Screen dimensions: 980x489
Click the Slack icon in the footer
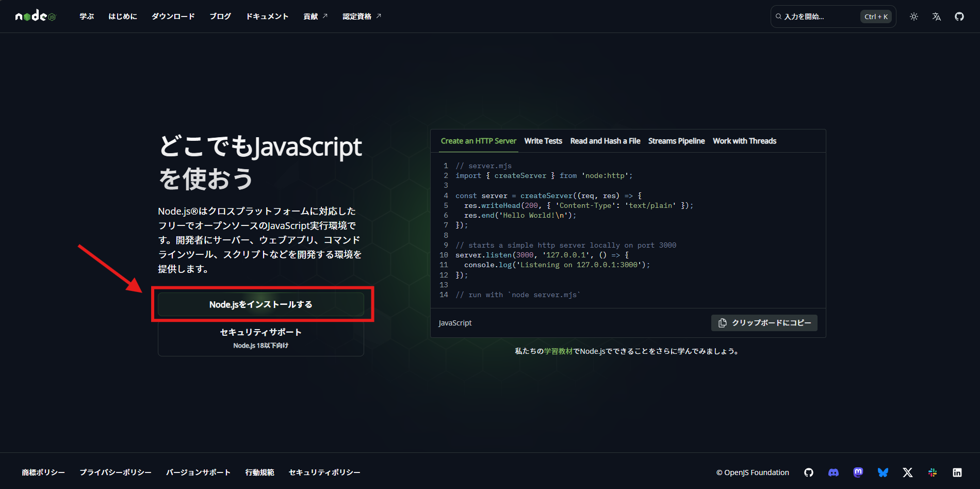click(x=932, y=472)
